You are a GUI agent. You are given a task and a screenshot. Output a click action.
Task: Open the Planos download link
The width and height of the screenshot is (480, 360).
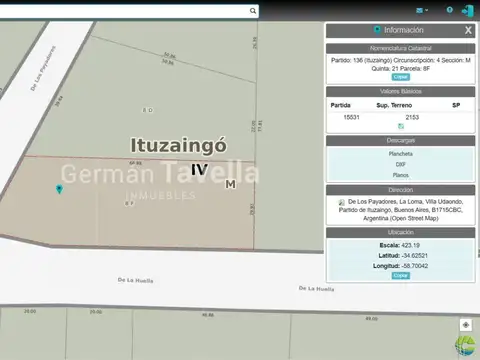click(400, 175)
